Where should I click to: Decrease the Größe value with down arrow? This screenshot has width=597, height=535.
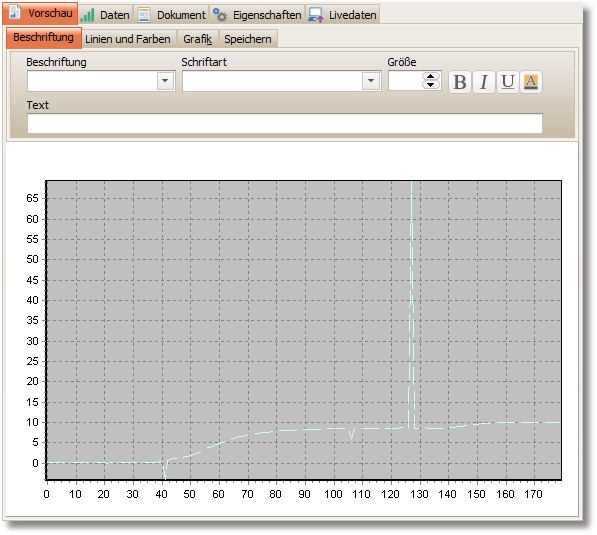pos(431,85)
